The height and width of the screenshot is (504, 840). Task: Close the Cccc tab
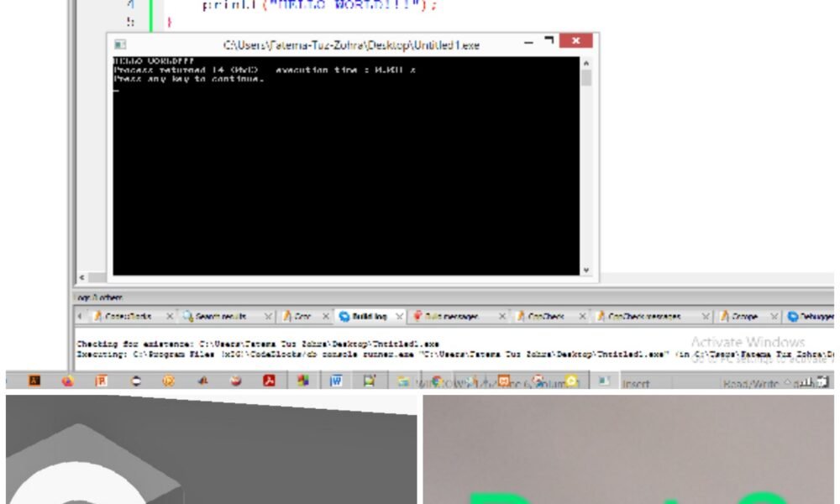coord(325,317)
